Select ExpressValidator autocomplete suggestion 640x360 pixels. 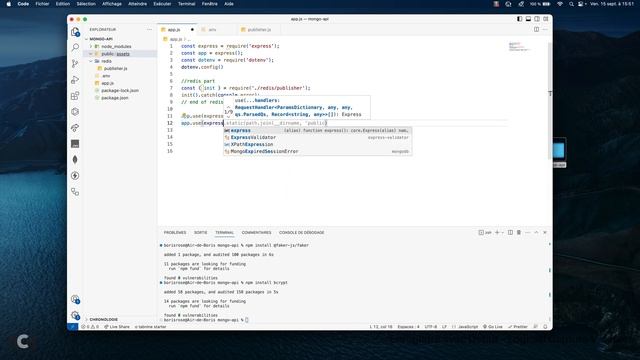[318, 137]
